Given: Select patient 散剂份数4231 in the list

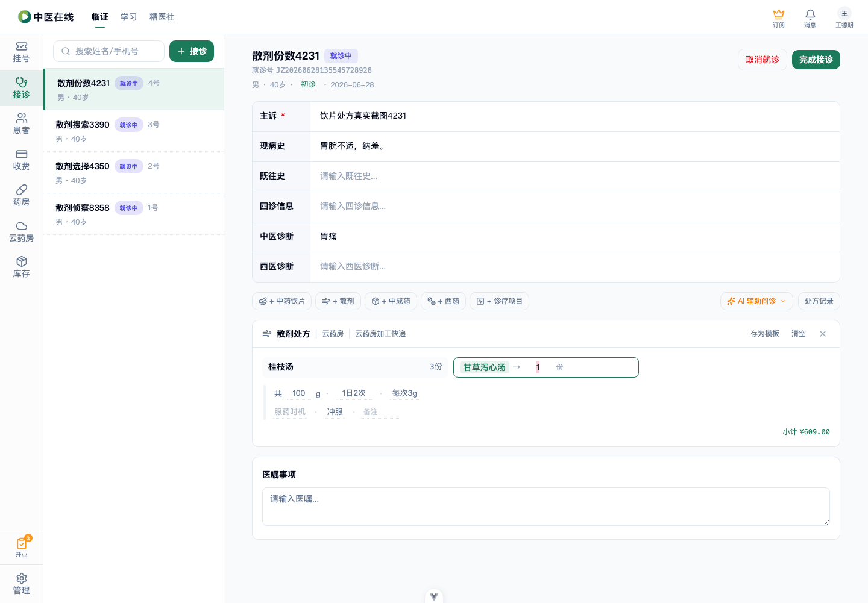Looking at the screenshot, I should [x=134, y=89].
